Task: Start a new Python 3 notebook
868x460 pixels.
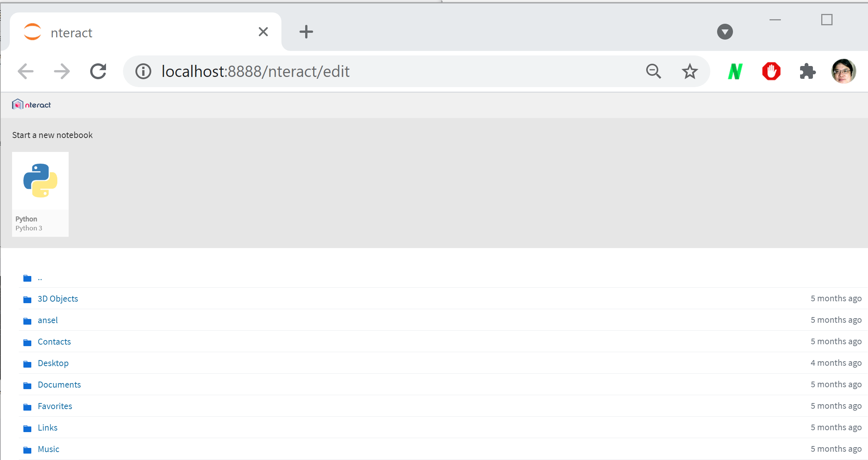Action: 40,194
